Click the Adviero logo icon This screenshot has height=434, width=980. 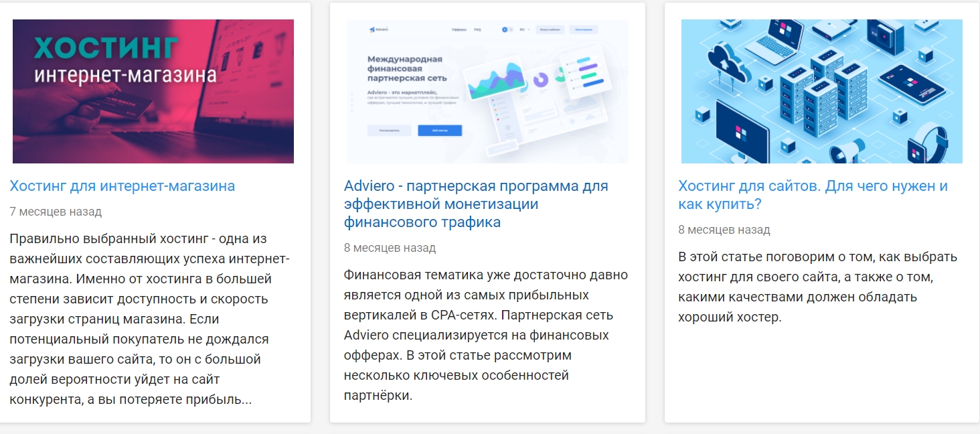[x=372, y=29]
